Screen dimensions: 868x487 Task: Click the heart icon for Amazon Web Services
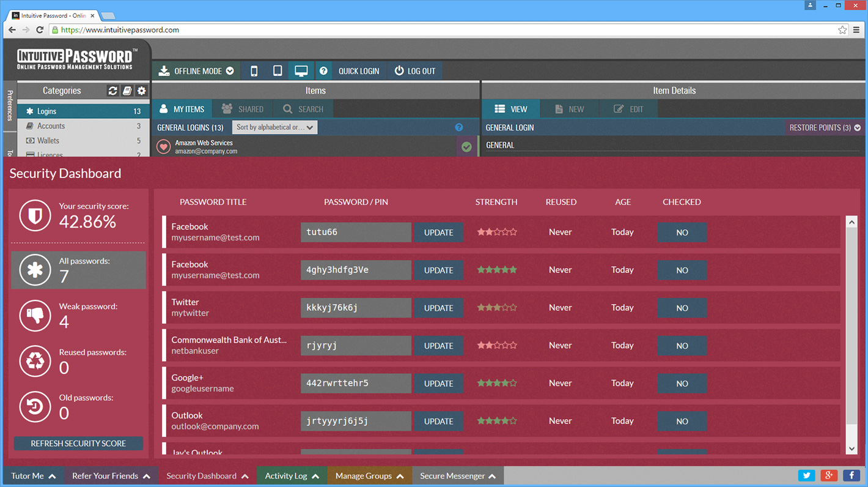tap(163, 147)
